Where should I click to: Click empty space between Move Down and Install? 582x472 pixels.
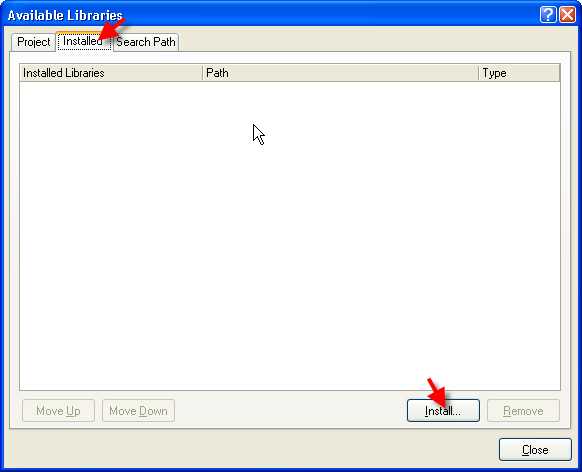pyautogui.click(x=291, y=411)
